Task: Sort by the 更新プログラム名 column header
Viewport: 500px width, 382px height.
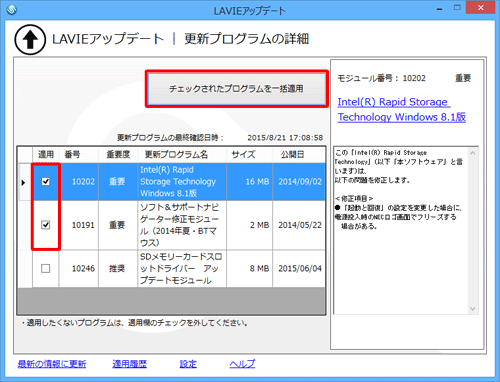Action: coord(182,154)
